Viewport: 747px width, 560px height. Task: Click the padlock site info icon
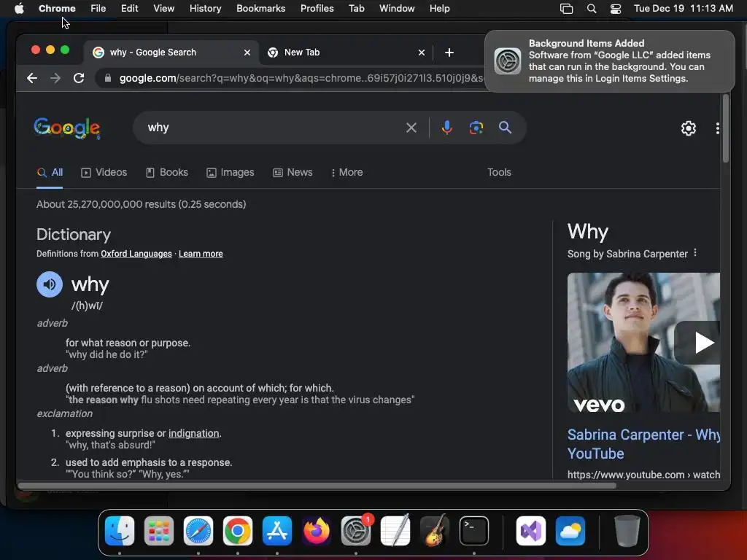click(108, 78)
